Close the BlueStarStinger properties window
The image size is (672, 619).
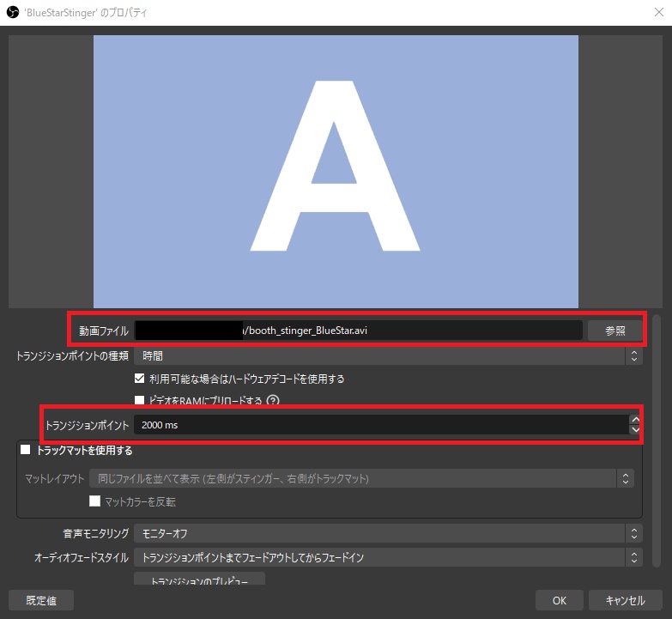[659, 12]
